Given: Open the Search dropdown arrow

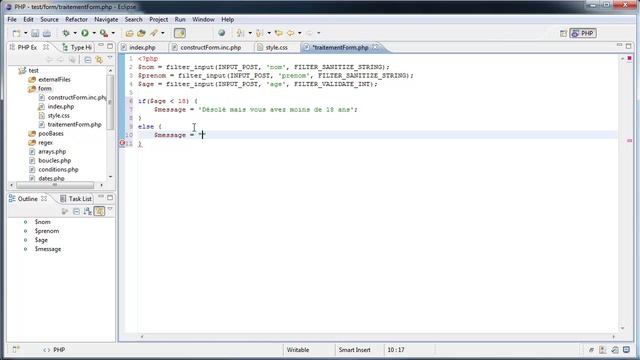Looking at the screenshot, I should click(x=163, y=33).
